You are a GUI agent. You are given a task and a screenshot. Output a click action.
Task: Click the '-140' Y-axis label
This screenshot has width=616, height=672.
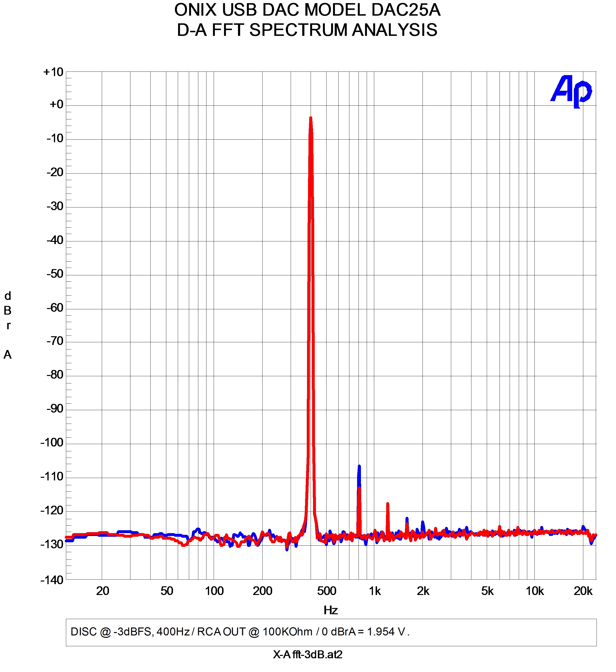coord(52,580)
